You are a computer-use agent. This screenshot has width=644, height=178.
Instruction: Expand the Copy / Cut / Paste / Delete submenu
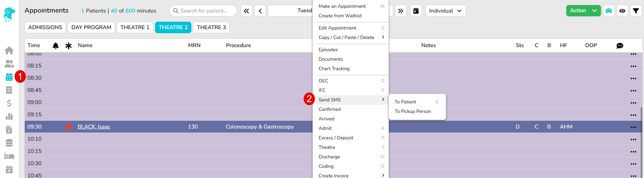point(350,37)
